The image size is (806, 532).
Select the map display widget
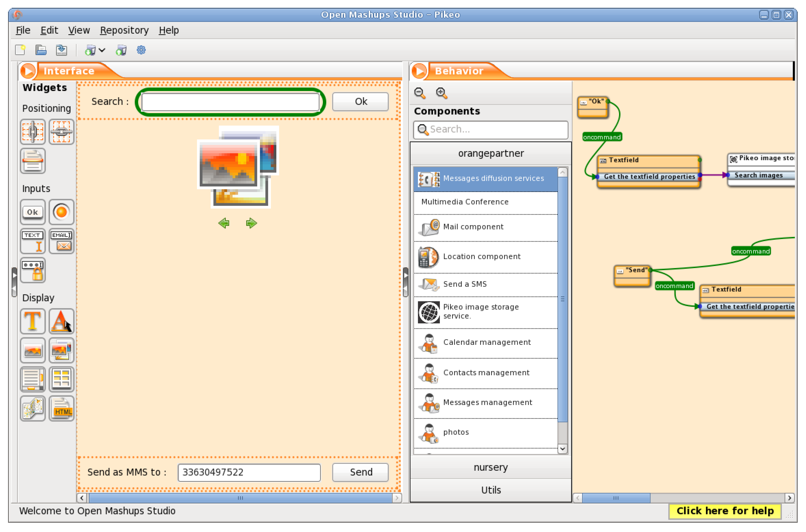click(x=33, y=409)
